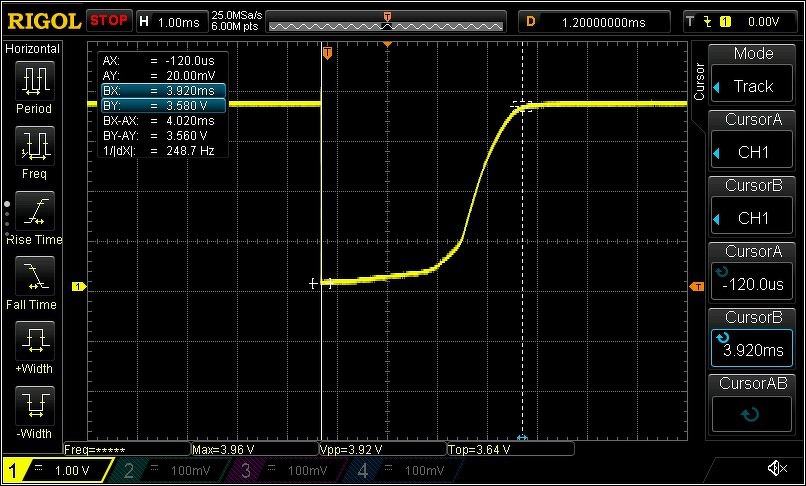Image resolution: width=806 pixels, height=486 pixels.
Task: Click the cursor A crosshair marker on waveform
Action: (x=321, y=283)
